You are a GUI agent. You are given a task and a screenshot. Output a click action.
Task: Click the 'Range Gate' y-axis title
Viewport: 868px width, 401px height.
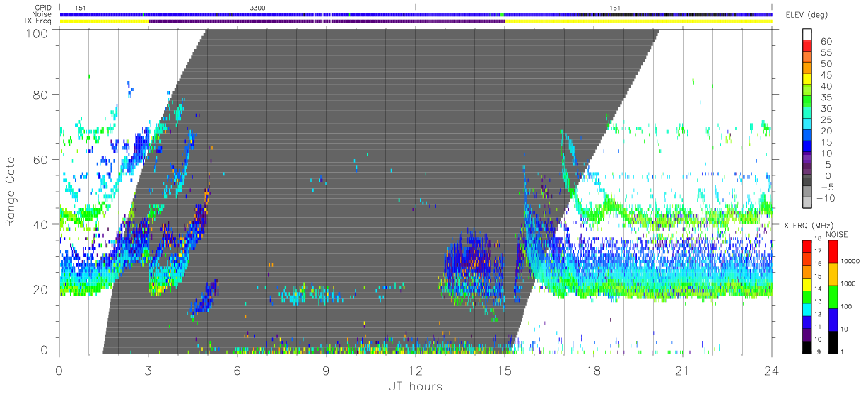pos(11,193)
